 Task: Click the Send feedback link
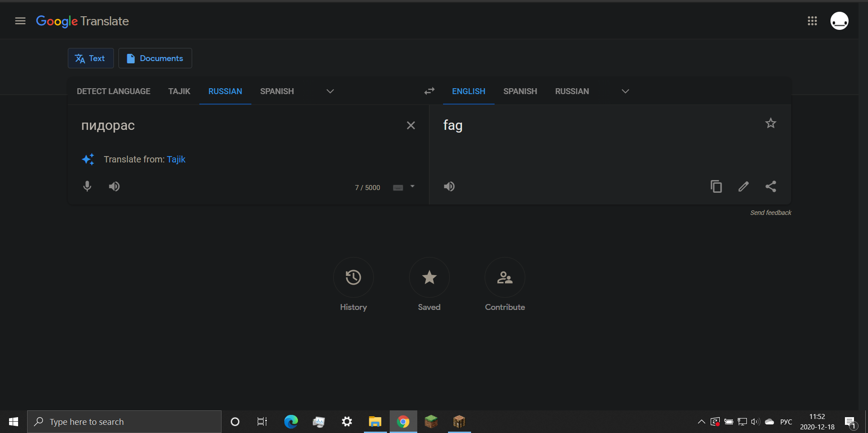tap(770, 213)
